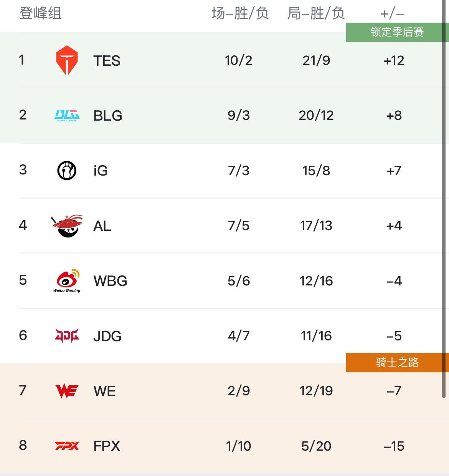Open the WBG team name

point(110,281)
